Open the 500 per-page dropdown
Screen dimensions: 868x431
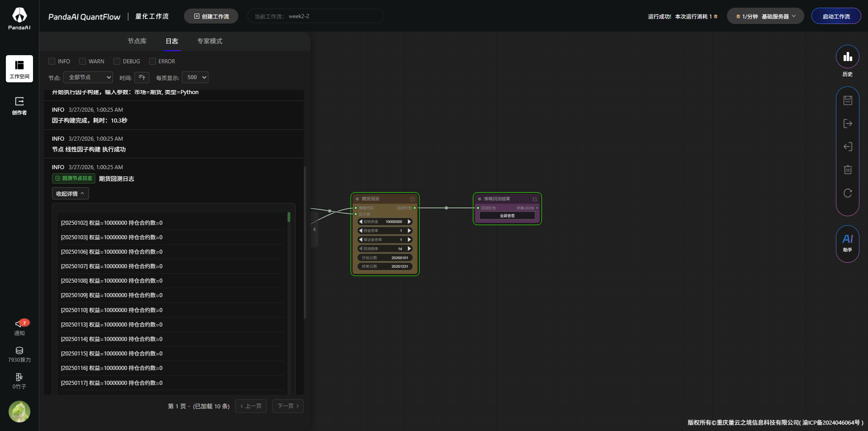click(x=195, y=77)
